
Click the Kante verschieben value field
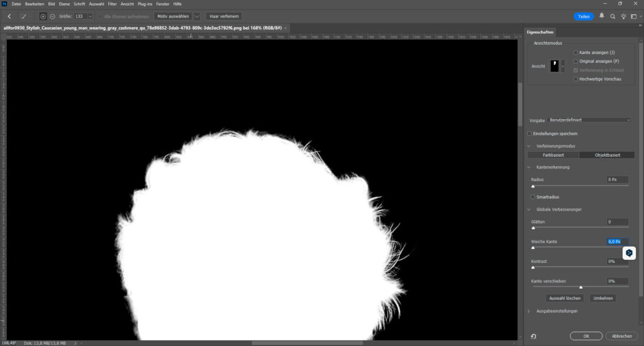pyautogui.click(x=618, y=281)
